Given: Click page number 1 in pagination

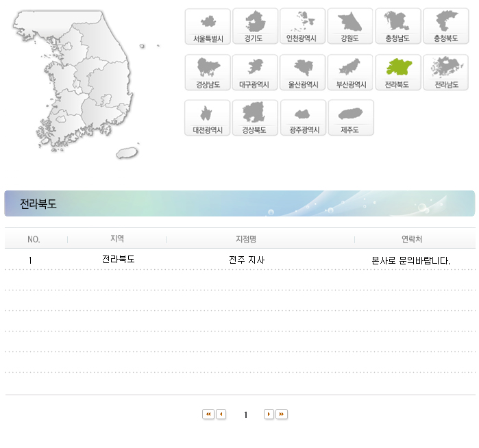Looking at the screenshot, I should pos(245,414).
